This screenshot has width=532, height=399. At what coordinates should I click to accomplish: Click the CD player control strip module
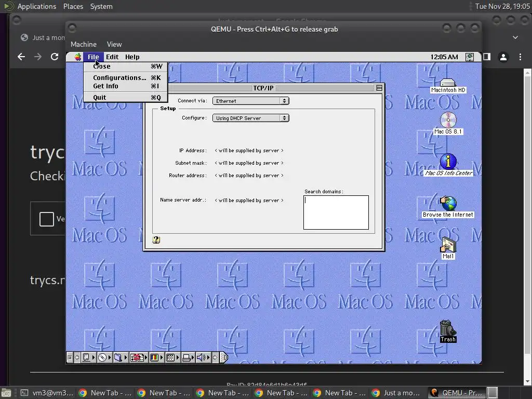(x=104, y=357)
